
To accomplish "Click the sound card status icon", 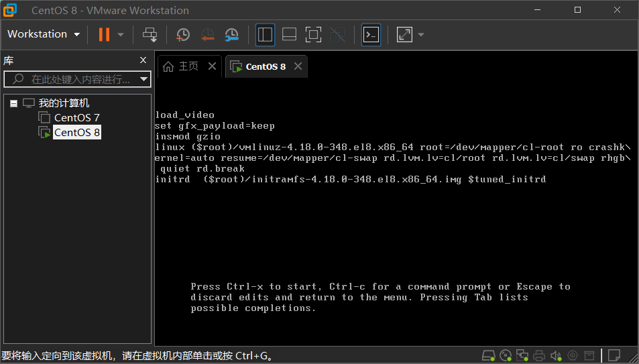I will [556, 355].
